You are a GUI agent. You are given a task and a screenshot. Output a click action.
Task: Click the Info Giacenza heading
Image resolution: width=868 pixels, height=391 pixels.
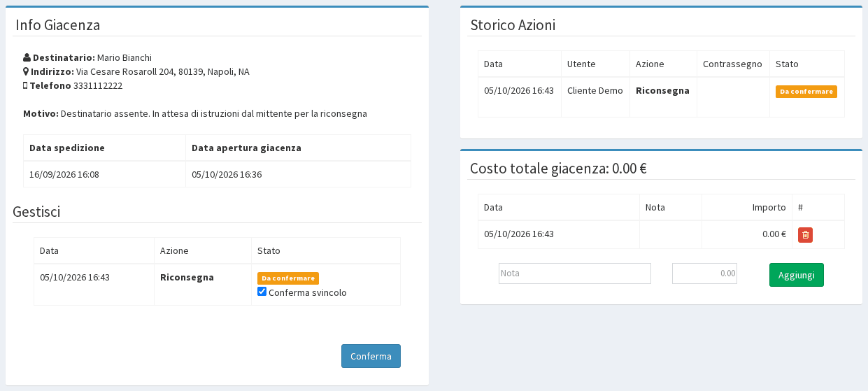click(58, 25)
